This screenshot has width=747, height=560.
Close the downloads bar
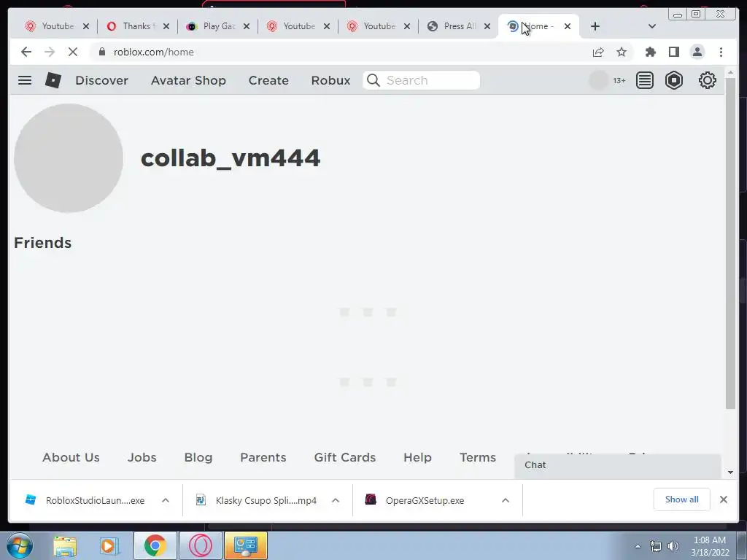tap(723, 499)
